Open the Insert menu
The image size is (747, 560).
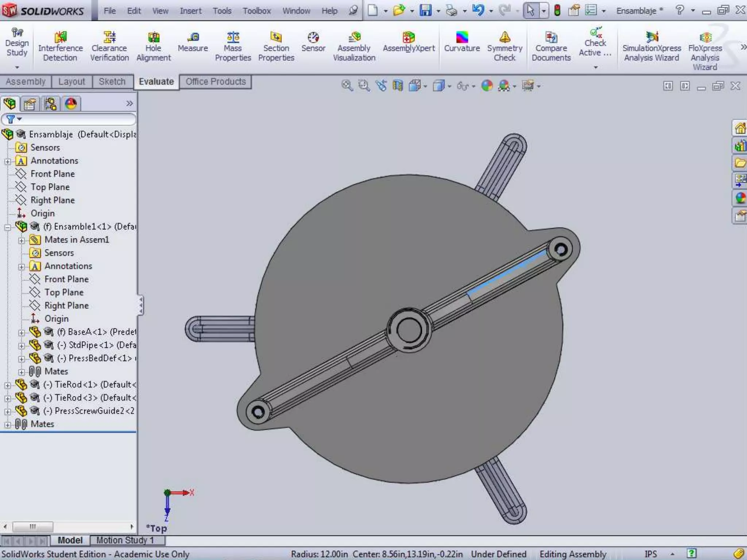click(190, 11)
